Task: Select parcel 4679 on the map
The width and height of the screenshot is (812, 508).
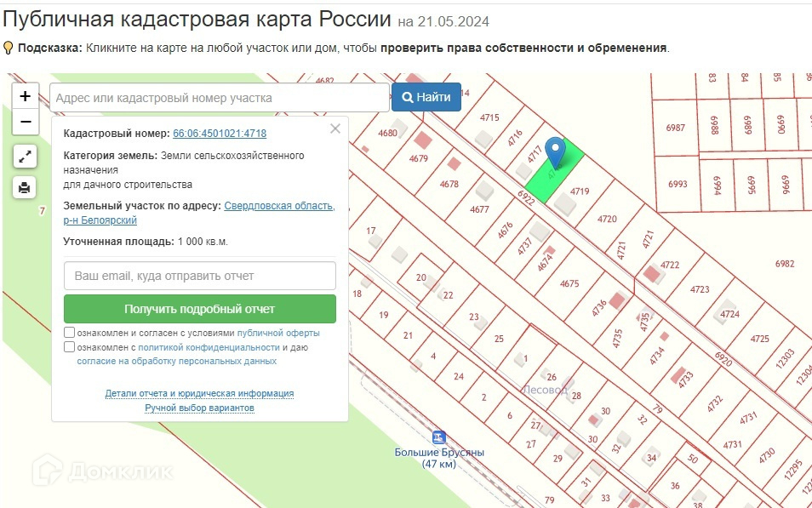Action: (x=419, y=158)
